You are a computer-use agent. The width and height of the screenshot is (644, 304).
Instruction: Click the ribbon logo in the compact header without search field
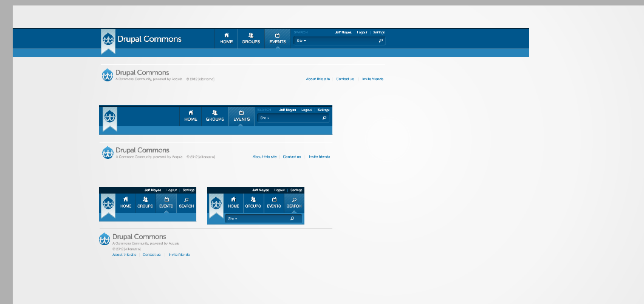point(108,206)
